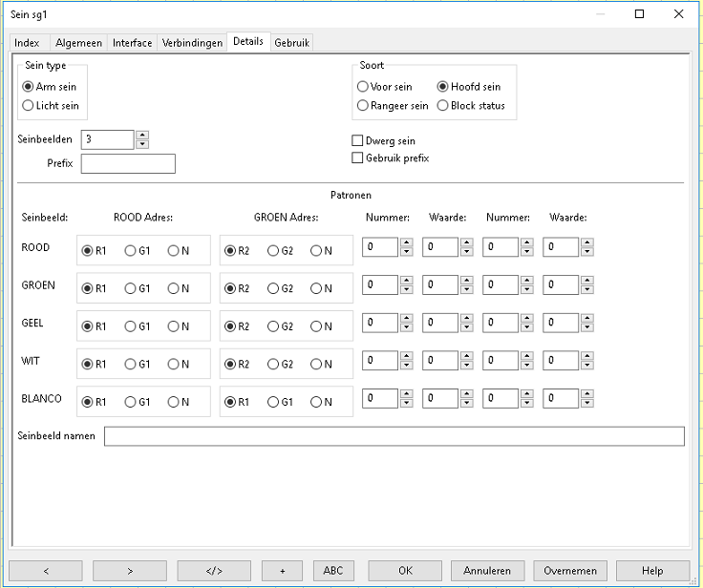The image size is (703, 588).
Task: Decrease the Seinbeelden spinner value
Action: tap(142, 144)
